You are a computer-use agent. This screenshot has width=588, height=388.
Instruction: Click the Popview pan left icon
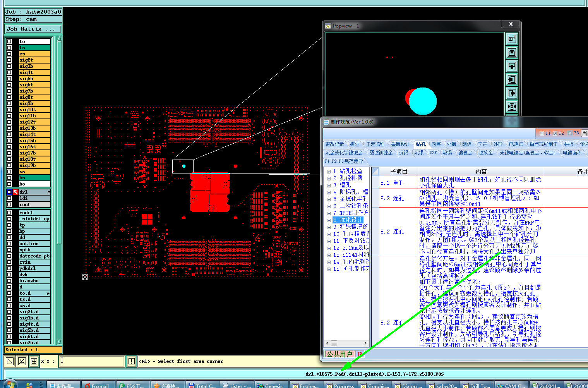click(512, 79)
